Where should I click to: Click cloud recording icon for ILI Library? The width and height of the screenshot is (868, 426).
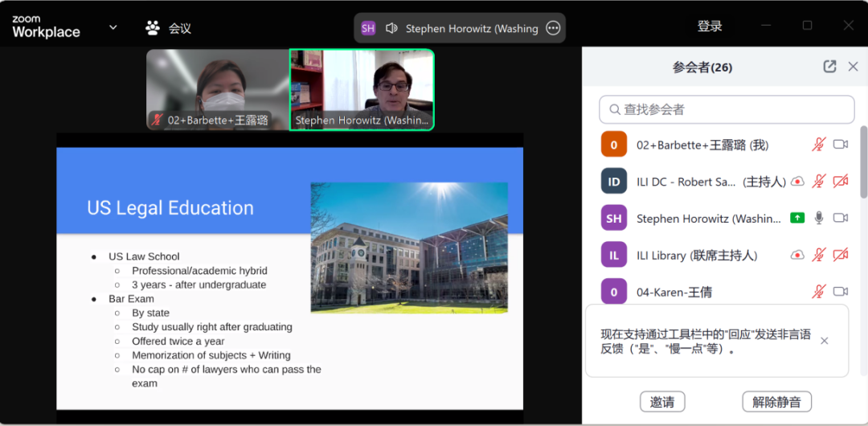pos(797,255)
